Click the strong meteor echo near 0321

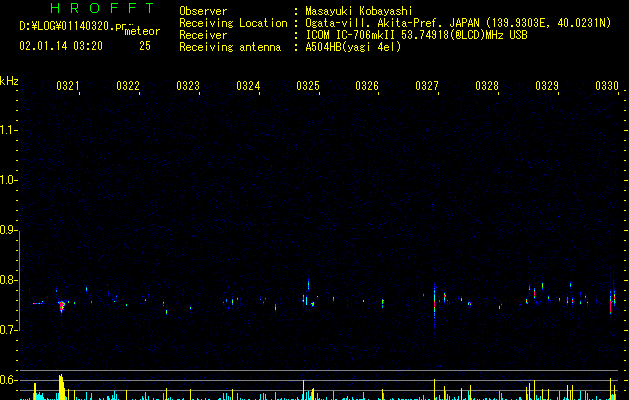click(x=61, y=306)
